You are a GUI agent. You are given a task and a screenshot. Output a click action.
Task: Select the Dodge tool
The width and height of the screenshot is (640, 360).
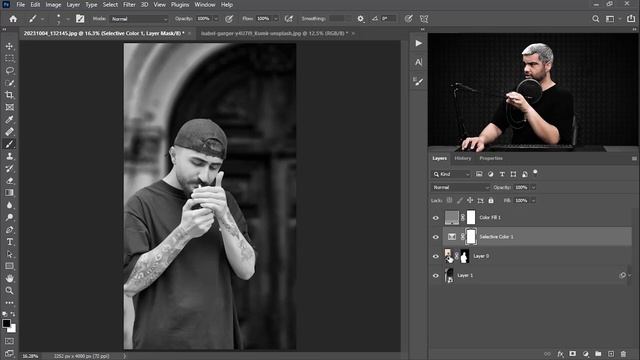click(9, 217)
